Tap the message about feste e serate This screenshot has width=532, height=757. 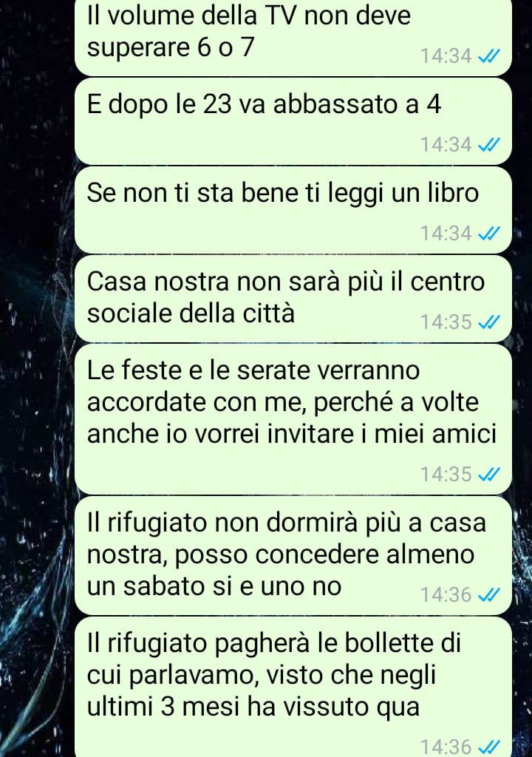tap(293, 420)
